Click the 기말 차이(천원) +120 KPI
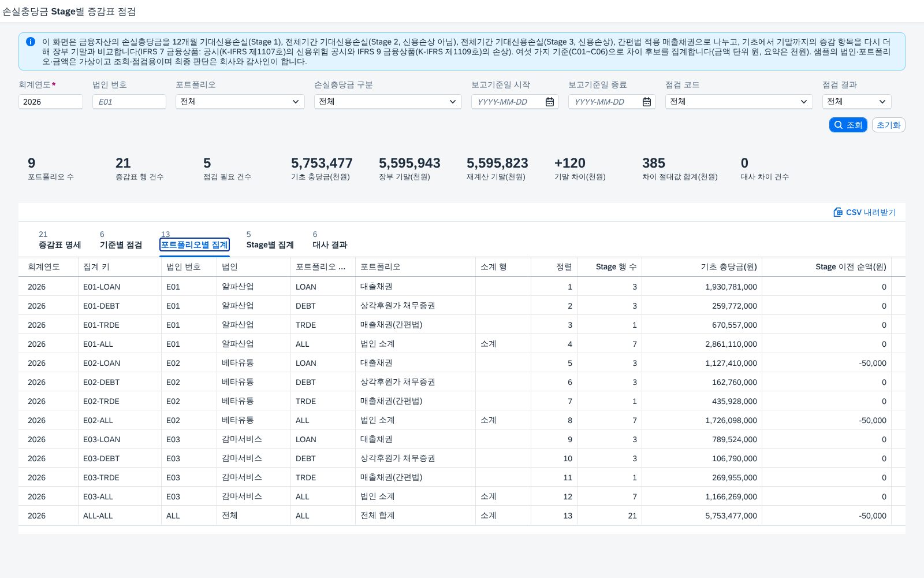The height and width of the screenshot is (578, 924). [580, 169]
